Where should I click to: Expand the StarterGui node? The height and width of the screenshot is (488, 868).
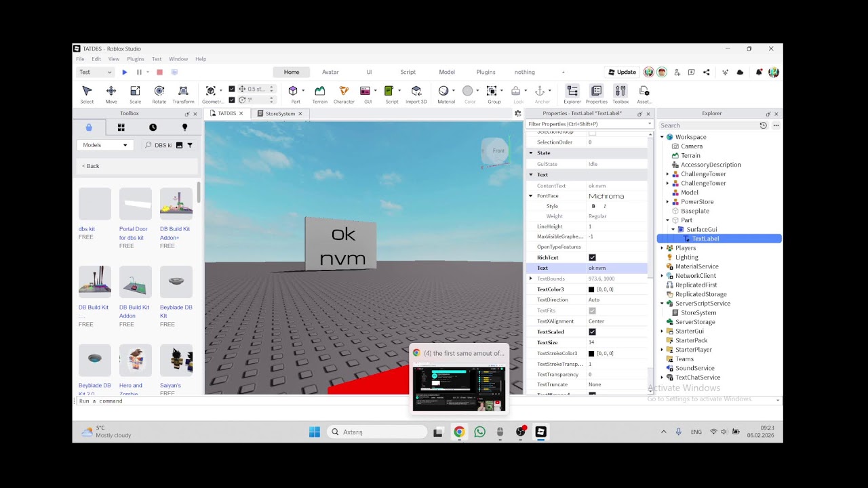coord(663,331)
